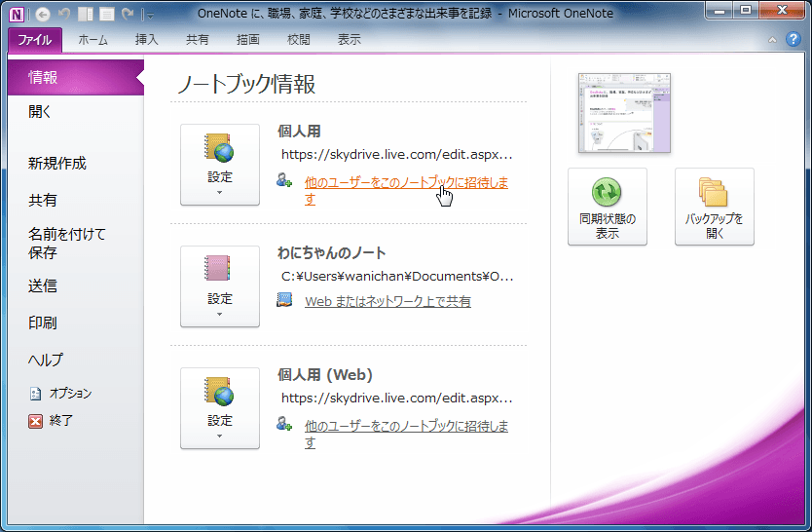Click the 個人用 notebook title
Image resolution: width=812 pixels, height=532 pixels.
[299, 132]
